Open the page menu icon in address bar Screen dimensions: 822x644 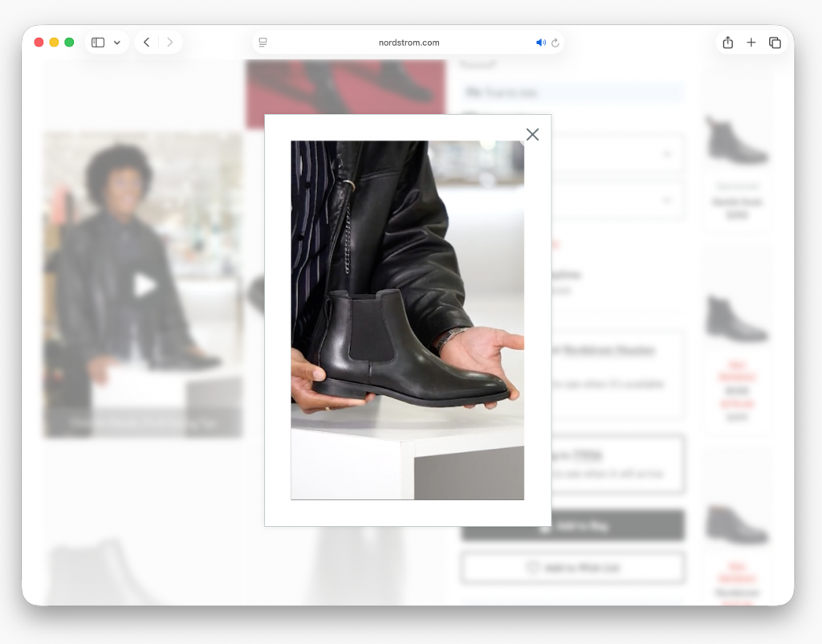262,43
